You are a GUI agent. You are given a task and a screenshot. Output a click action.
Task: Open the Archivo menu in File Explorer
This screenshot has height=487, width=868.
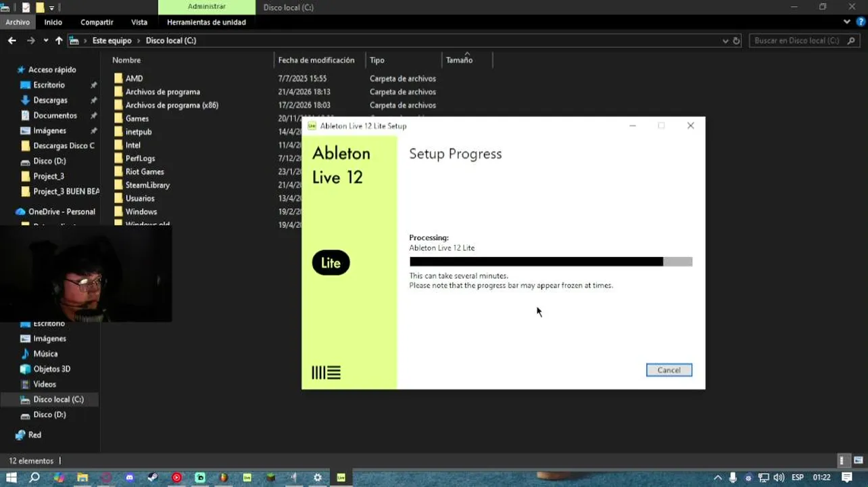click(x=18, y=22)
